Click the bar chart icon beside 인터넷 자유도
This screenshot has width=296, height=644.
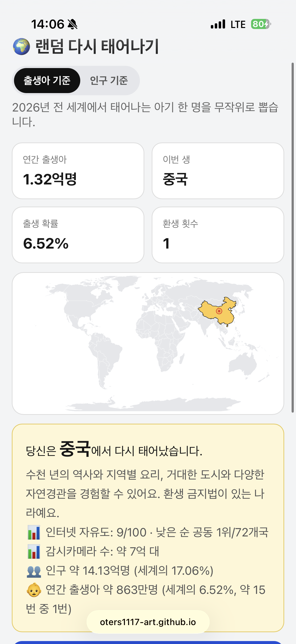coord(34,532)
